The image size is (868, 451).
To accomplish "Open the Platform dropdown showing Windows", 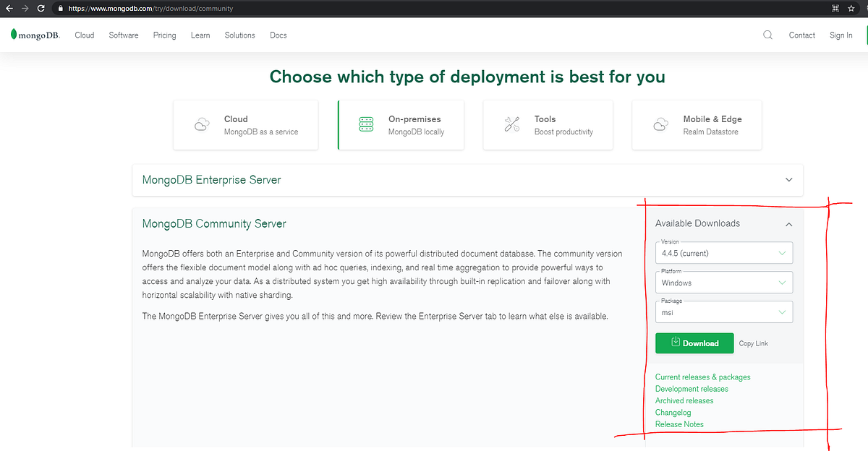I will (723, 282).
